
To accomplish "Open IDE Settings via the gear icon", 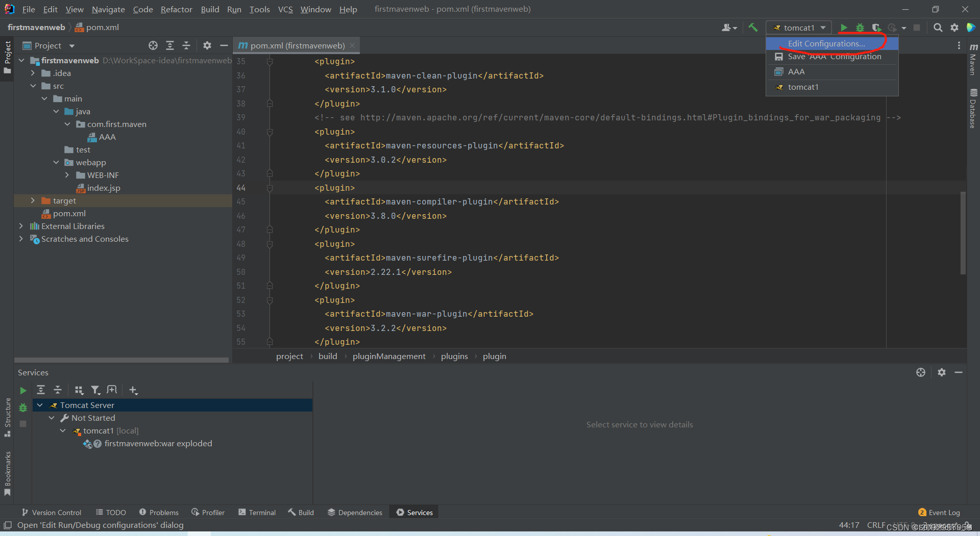I will [x=954, y=28].
